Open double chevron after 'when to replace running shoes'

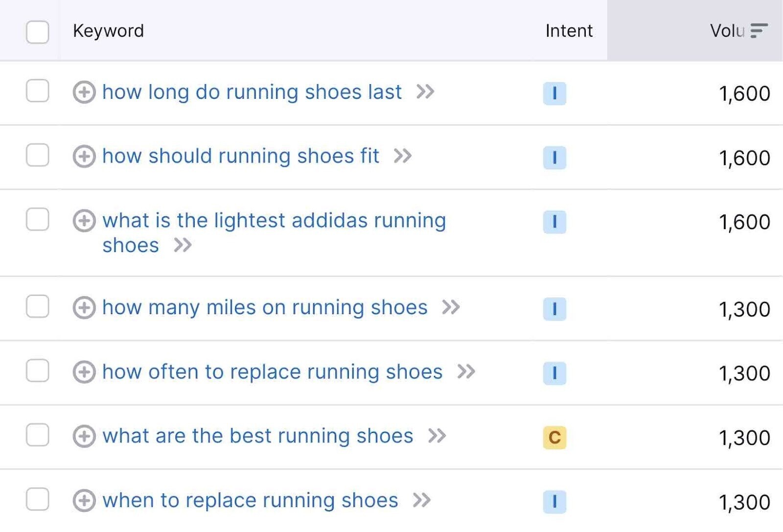tap(422, 500)
